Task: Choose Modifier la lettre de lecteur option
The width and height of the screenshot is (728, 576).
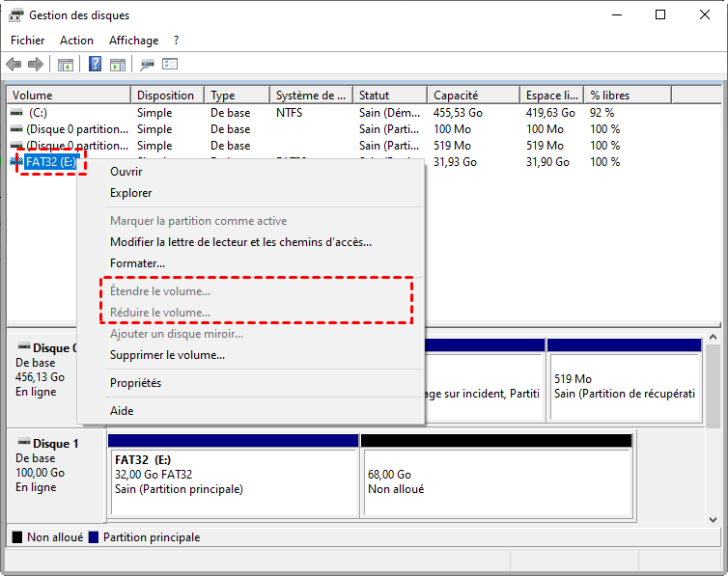Action: (240, 242)
